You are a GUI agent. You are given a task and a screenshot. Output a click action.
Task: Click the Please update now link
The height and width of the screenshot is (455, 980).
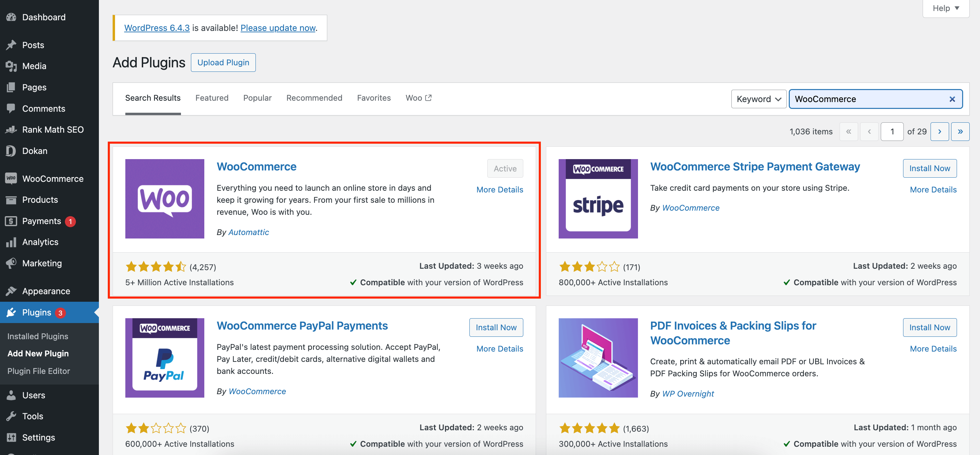[278, 28]
